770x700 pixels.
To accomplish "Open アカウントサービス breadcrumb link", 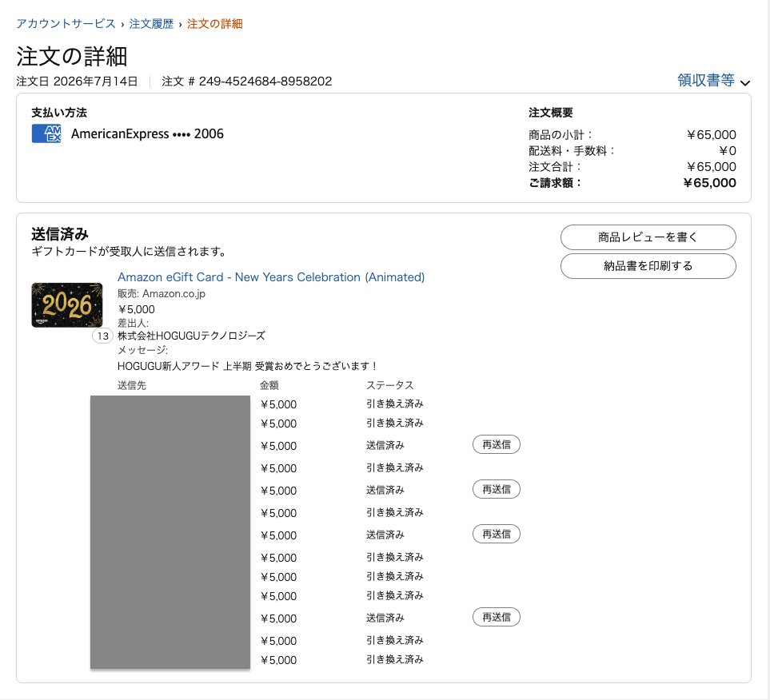I will tap(66, 23).
